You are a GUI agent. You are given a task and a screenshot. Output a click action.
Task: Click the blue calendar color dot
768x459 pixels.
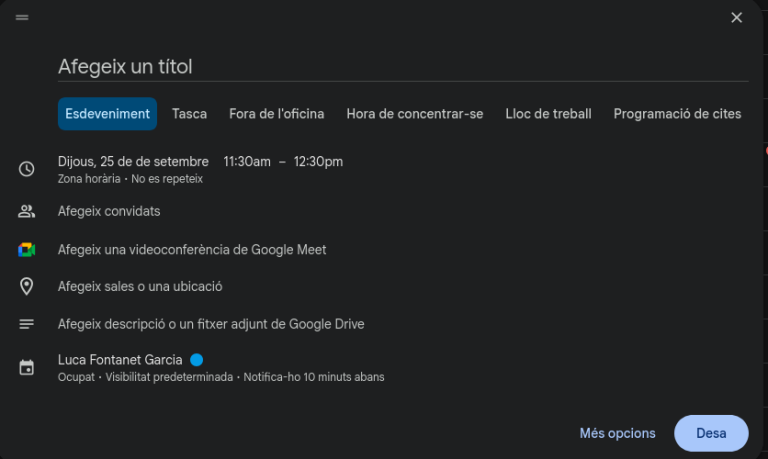tap(197, 360)
